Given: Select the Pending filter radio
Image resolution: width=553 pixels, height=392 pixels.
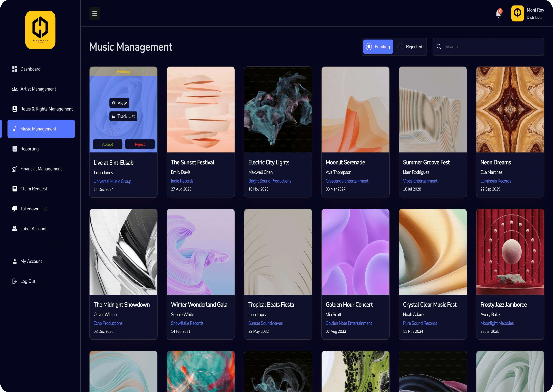Looking at the screenshot, I should [x=378, y=47].
